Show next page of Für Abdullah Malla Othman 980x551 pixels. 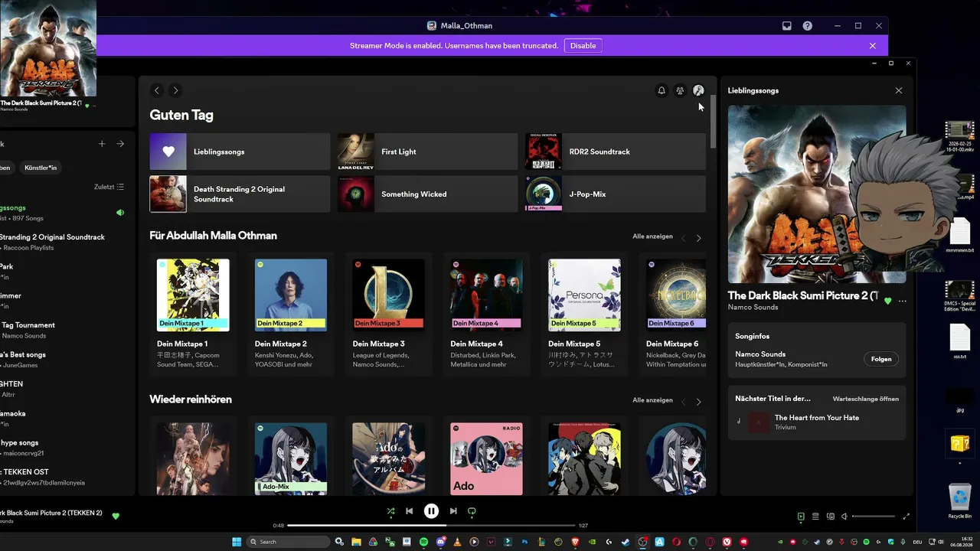698,238
